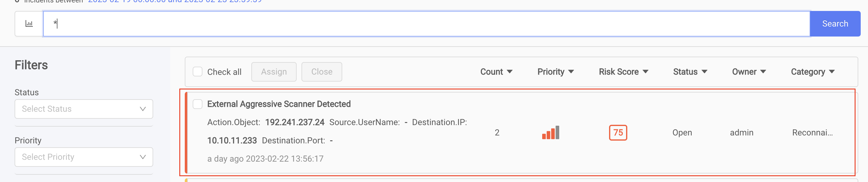Screen dimensions: 868x182
Task: Click the count value 2
Action: pyautogui.click(x=497, y=133)
